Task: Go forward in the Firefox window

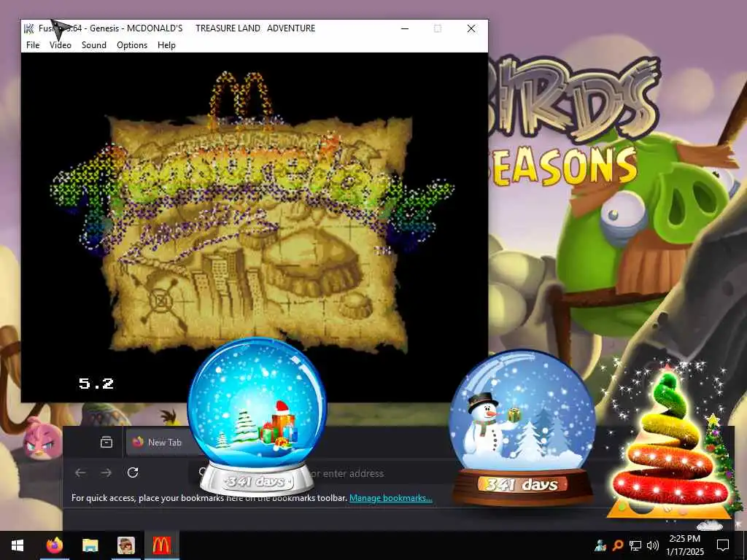Action: 107,472
